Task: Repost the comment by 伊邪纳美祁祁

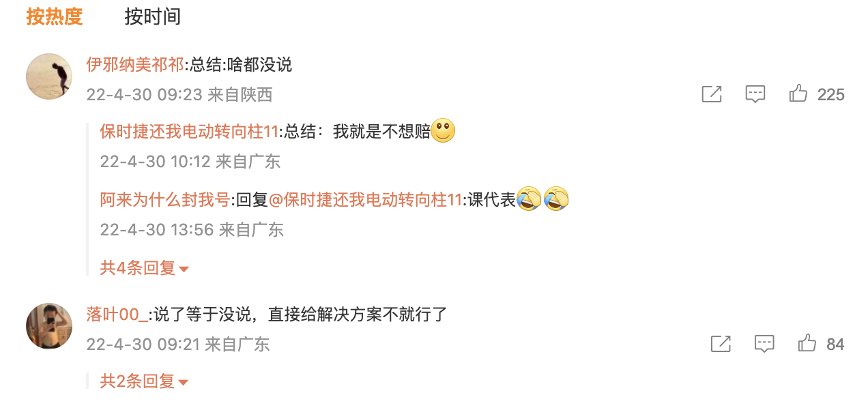Action: click(x=712, y=94)
